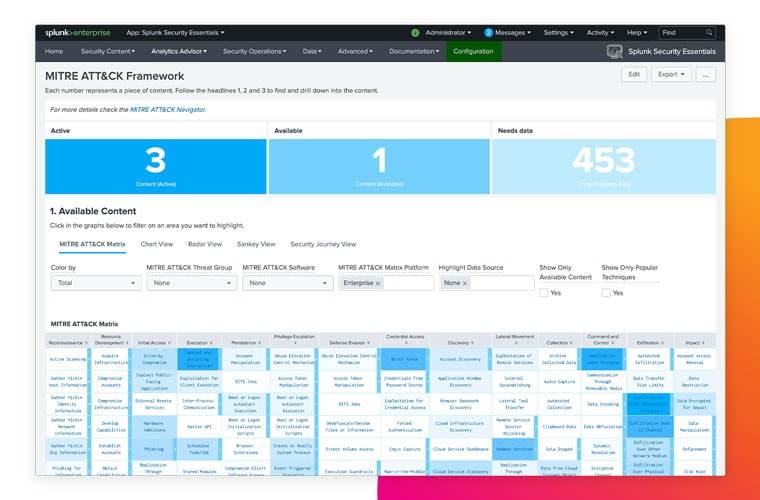
Task: Remove the Enterprise platform tag
Action: point(378,283)
